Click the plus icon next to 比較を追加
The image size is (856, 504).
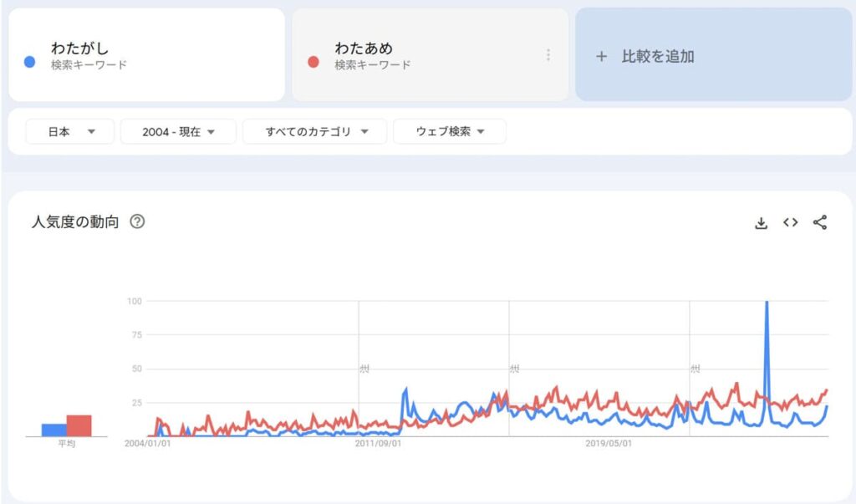[x=601, y=56]
